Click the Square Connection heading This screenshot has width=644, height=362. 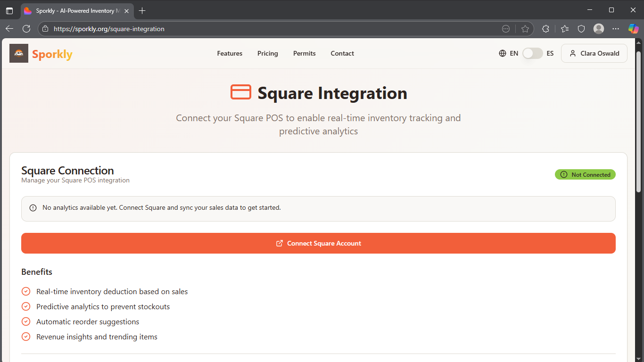tap(67, 170)
